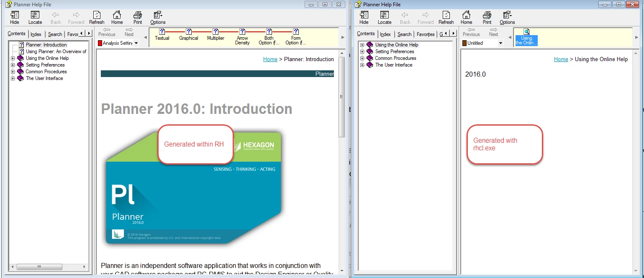The height and width of the screenshot is (278, 644).
Task: Select Using Planner: An Overview topic
Action: coord(56,51)
